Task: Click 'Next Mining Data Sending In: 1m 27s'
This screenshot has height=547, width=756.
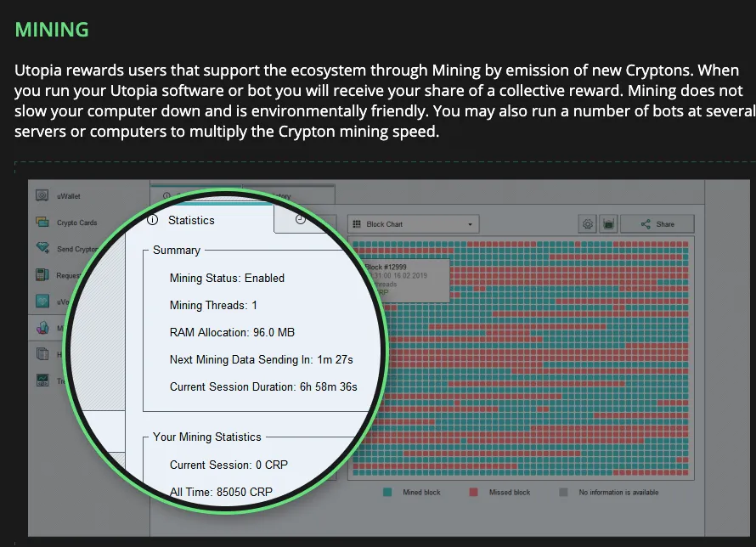Action: click(262, 359)
